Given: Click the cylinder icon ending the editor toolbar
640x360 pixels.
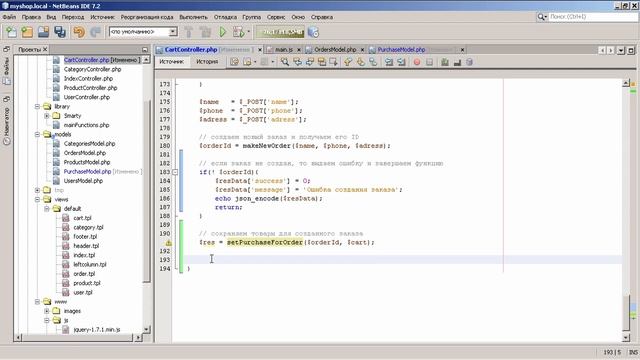Looking at the screenshot, I should click(469, 62).
